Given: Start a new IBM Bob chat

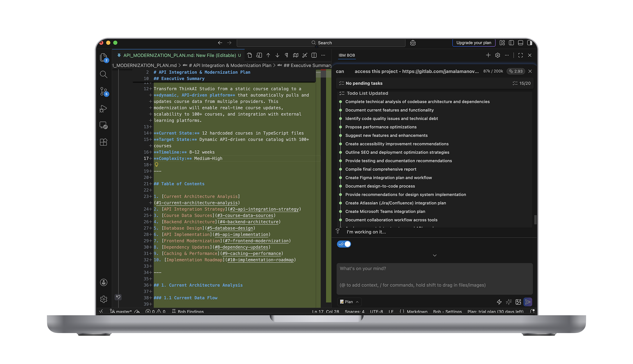Looking at the screenshot, I should click(x=488, y=55).
